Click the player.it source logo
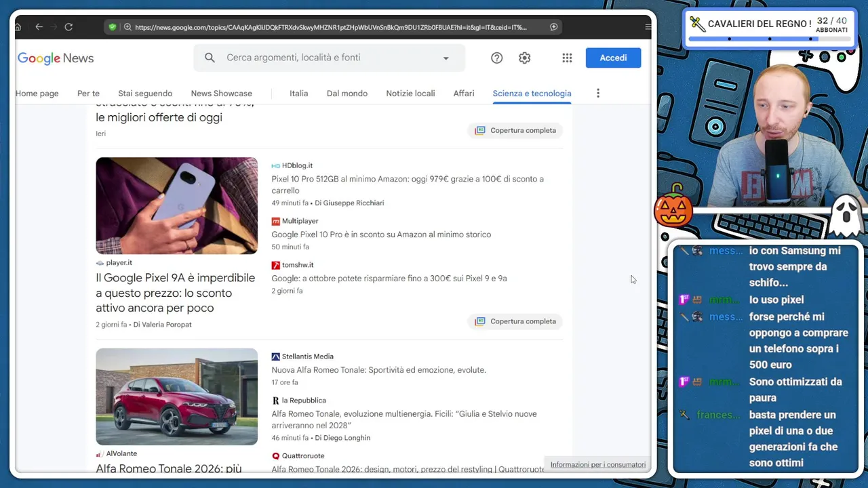 100,263
